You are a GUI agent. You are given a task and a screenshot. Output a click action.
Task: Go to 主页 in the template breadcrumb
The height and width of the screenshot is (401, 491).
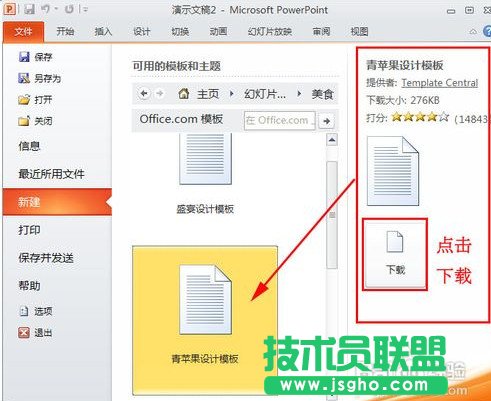click(x=208, y=94)
